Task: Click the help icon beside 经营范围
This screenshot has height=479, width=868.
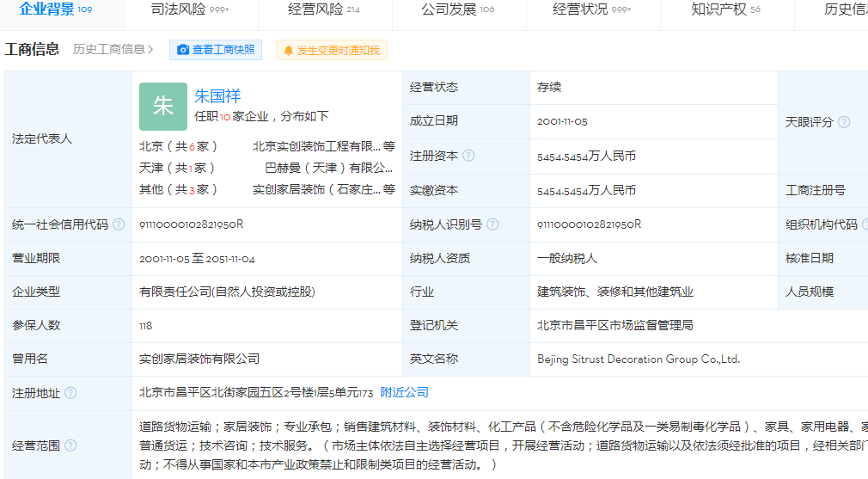Action: [x=70, y=445]
